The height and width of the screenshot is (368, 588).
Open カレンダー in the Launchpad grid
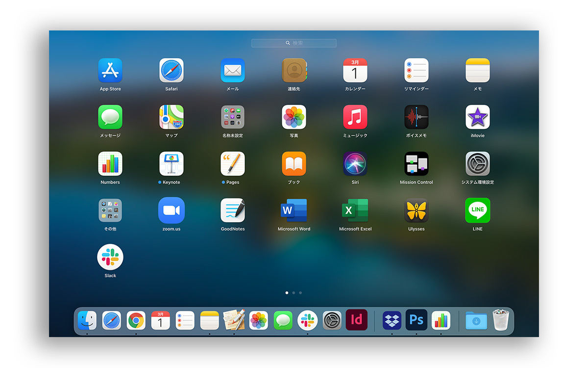point(355,71)
